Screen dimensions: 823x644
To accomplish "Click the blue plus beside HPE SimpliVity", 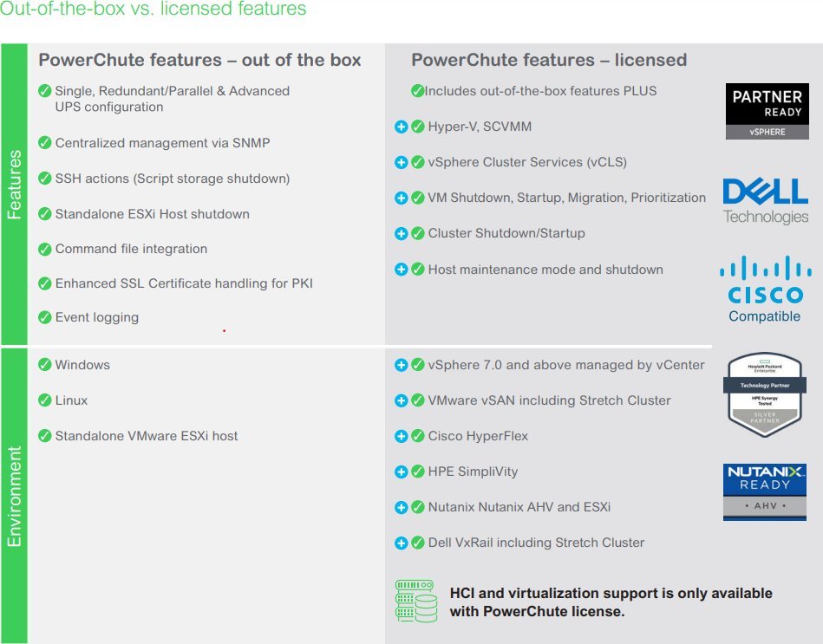I will [401, 472].
